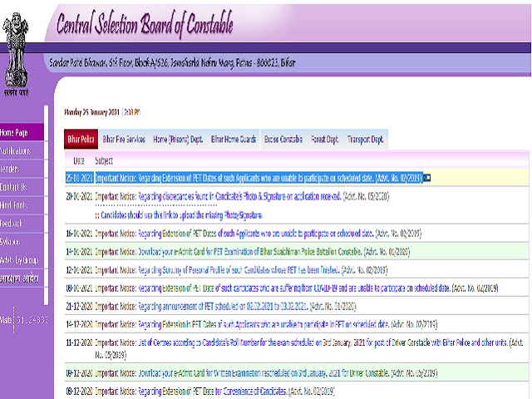532x399 pixels.
Task: Click the national emblem logo
Action: coord(16,54)
